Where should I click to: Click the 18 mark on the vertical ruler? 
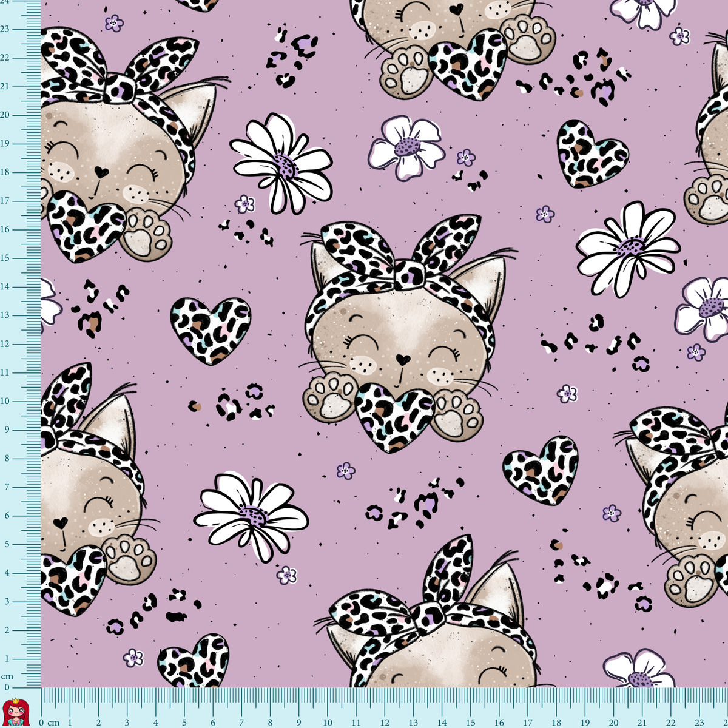tap(5, 172)
